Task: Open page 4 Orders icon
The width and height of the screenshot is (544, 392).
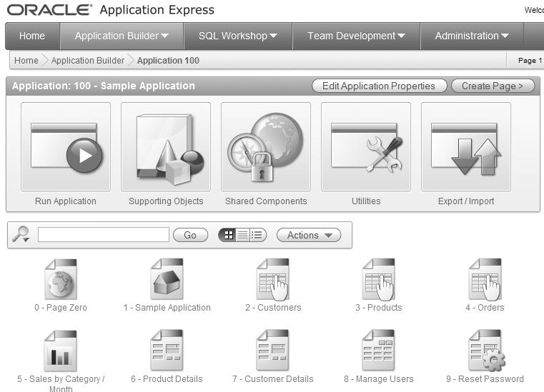Action: pyautogui.click(x=485, y=279)
